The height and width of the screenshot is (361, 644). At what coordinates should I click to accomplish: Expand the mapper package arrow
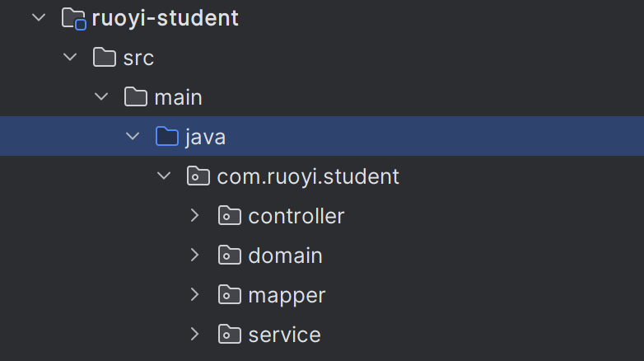[x=195, y=295]
